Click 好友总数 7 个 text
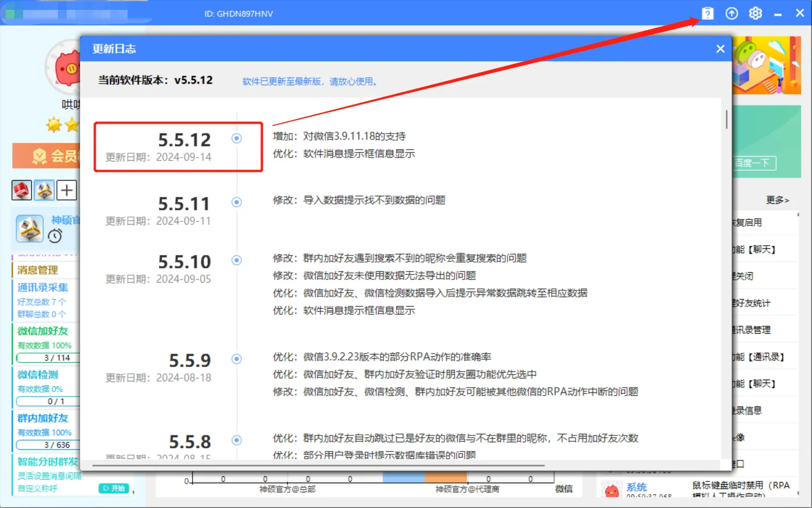The image size is (812, 508). [x=42, y=302]
